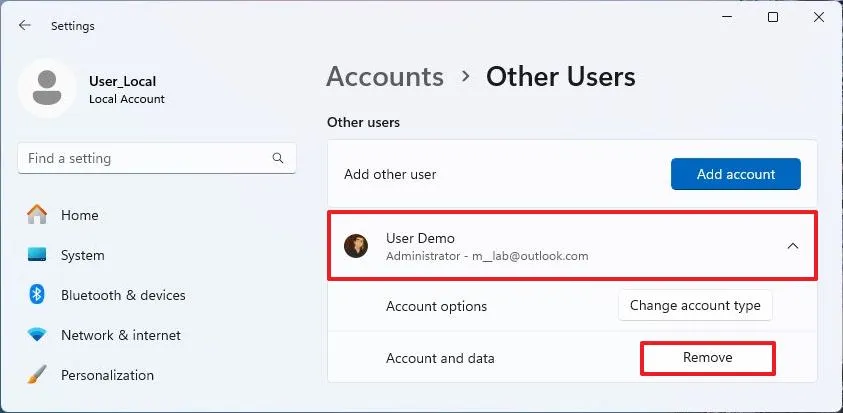
Task: Go back using the back arrow
Action: point(25,26)
